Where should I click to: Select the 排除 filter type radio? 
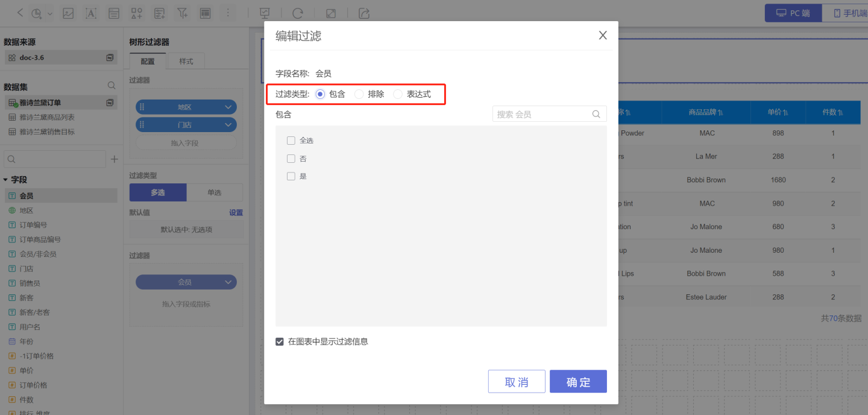click(359, 94)
